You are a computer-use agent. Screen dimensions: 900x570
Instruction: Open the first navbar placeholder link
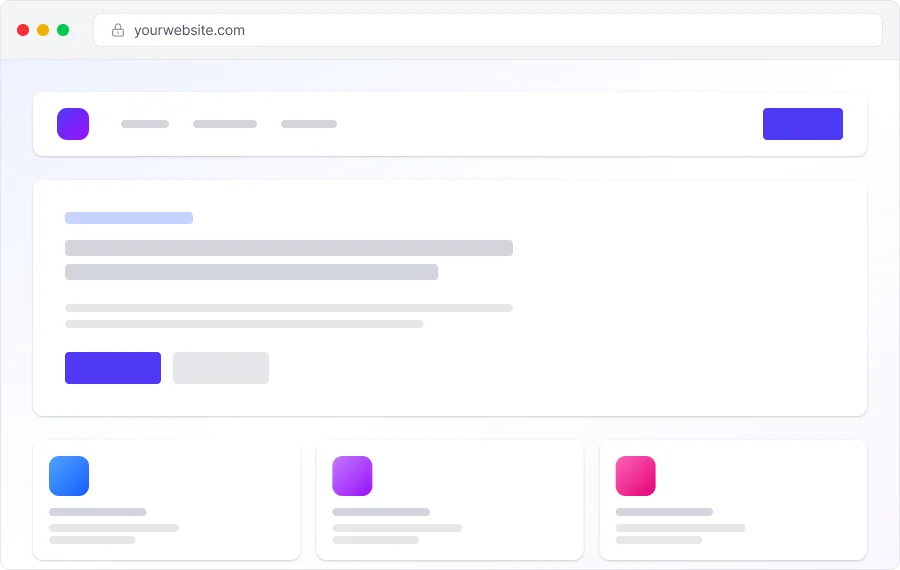(145, 124)
